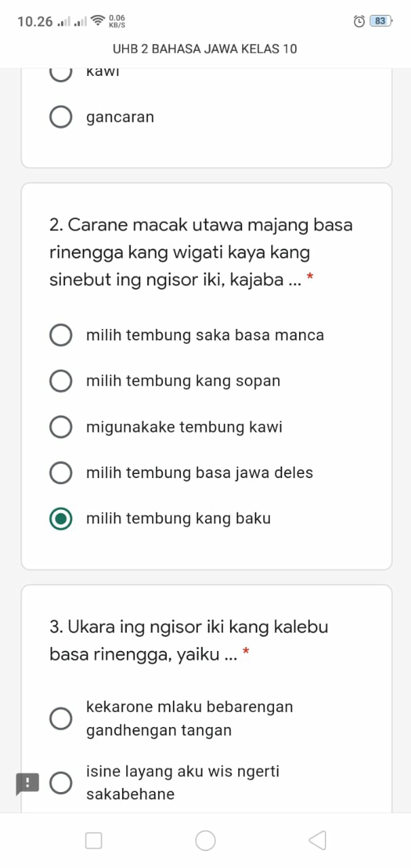
Task: Select the partially hidden "kawi" radio option
Action: click(x=61, y=72)
